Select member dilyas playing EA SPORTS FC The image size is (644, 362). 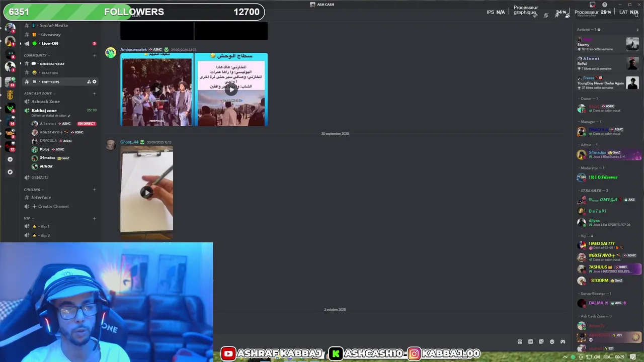(608, 222)
